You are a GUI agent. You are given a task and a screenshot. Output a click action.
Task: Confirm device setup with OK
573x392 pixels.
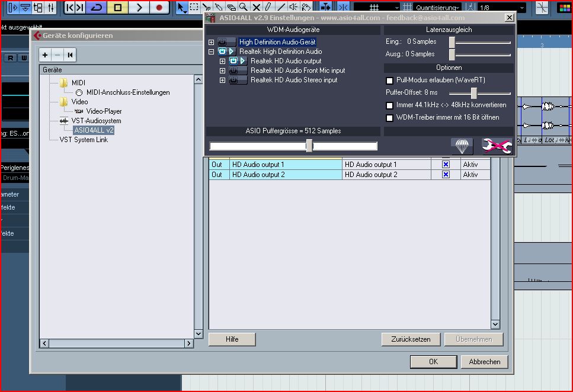pos(433,362)
